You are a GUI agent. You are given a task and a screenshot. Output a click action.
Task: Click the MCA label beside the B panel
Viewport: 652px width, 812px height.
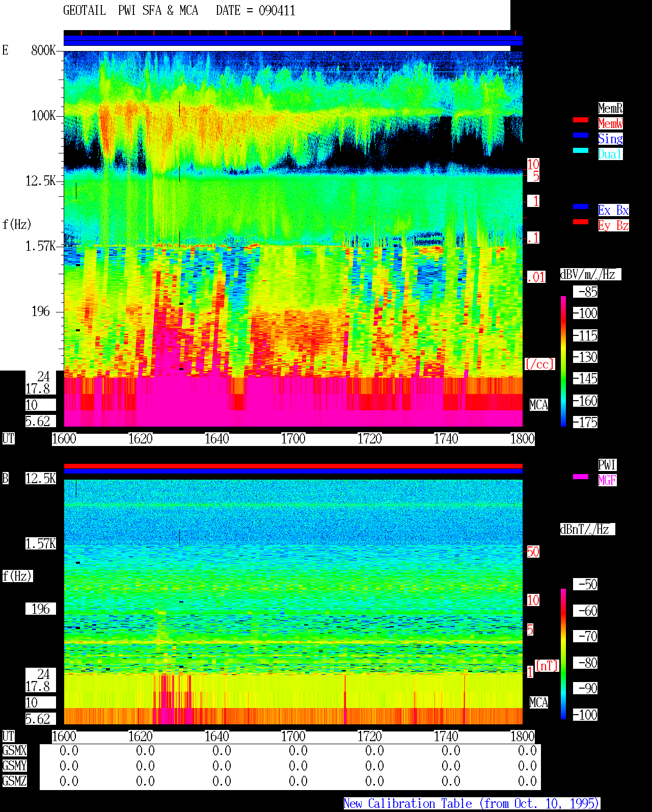pos(538,702)
